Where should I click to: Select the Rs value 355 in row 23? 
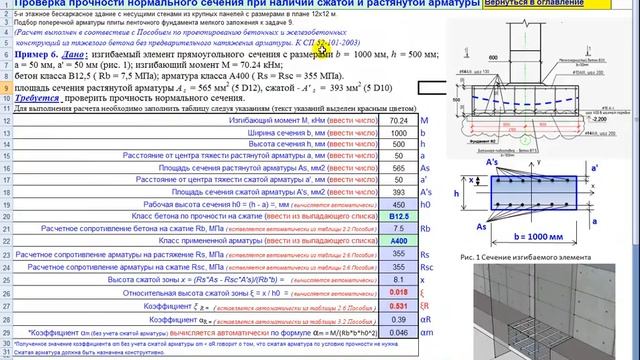(398, 254)
